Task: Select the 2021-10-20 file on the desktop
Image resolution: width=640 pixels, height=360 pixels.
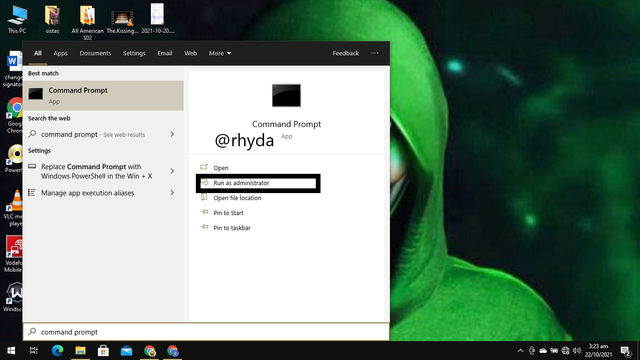Action: click(x=157, y=18)
